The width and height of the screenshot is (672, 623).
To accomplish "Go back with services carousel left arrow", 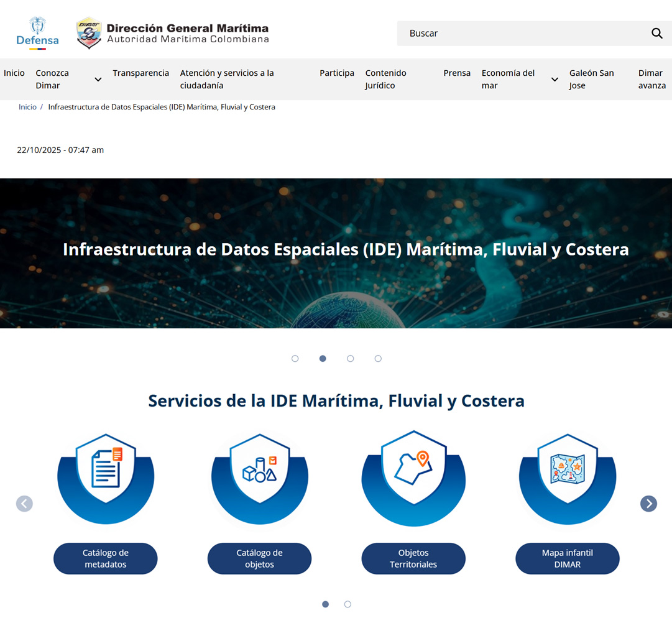I will pyautogui.click(x=24, y=504).
